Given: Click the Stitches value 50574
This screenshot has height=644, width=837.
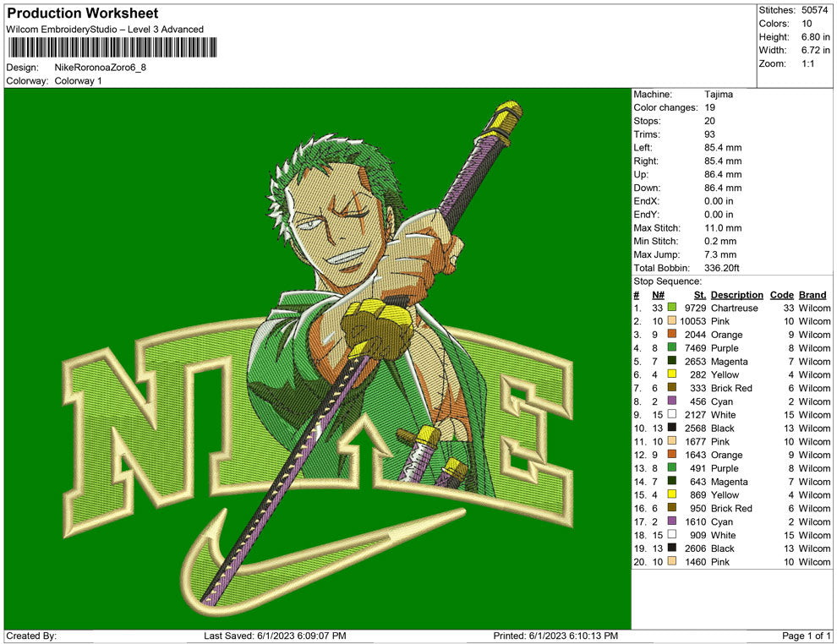Looking at the screenshot, I should coord(814,10).
